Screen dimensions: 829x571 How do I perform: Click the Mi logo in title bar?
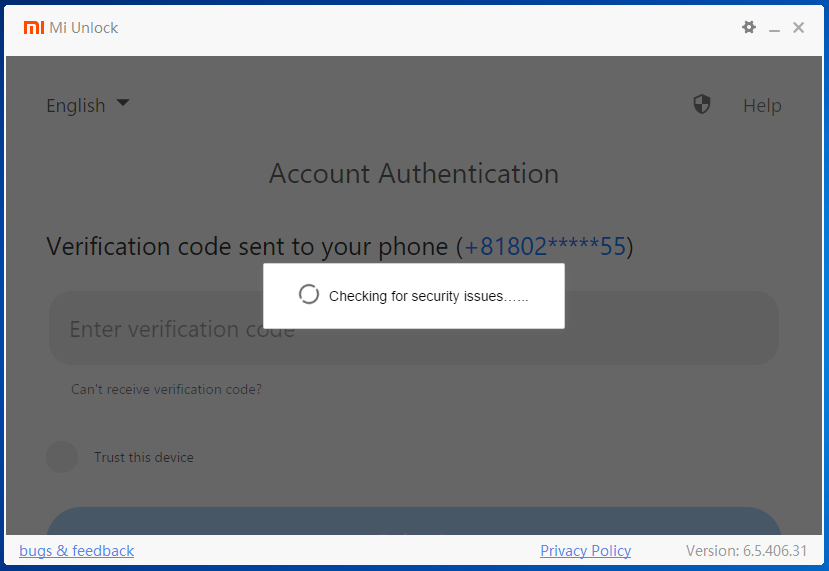click(x=34, y=27)
